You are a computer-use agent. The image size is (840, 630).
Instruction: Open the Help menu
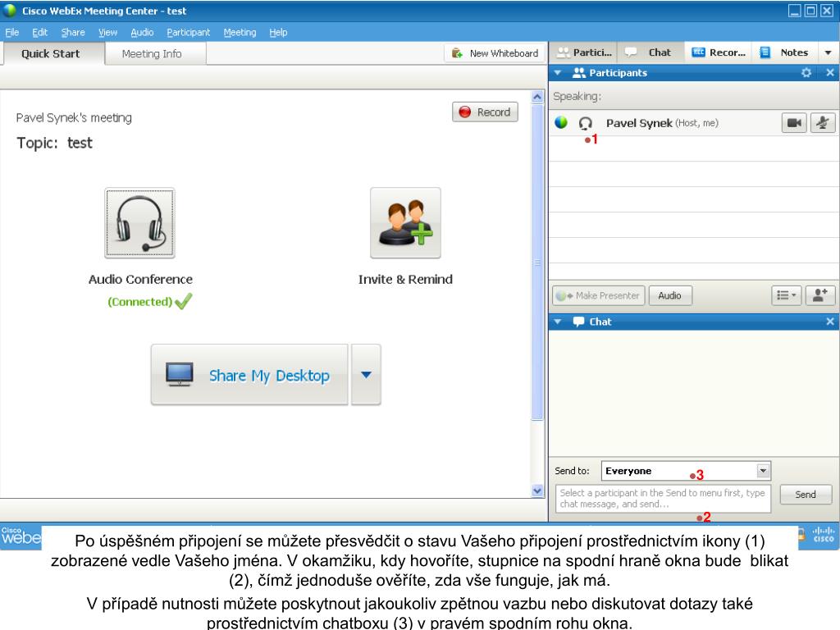click(278, 32)
